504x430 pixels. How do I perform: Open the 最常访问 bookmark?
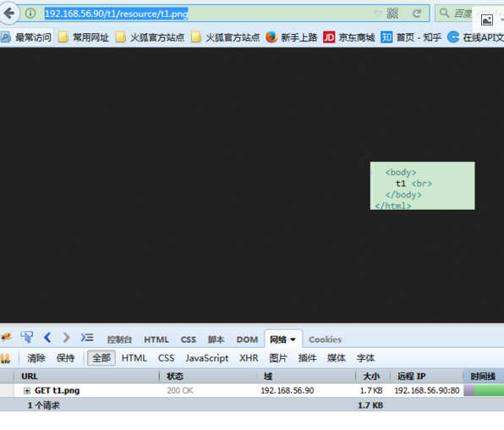[x=26, y=37]
